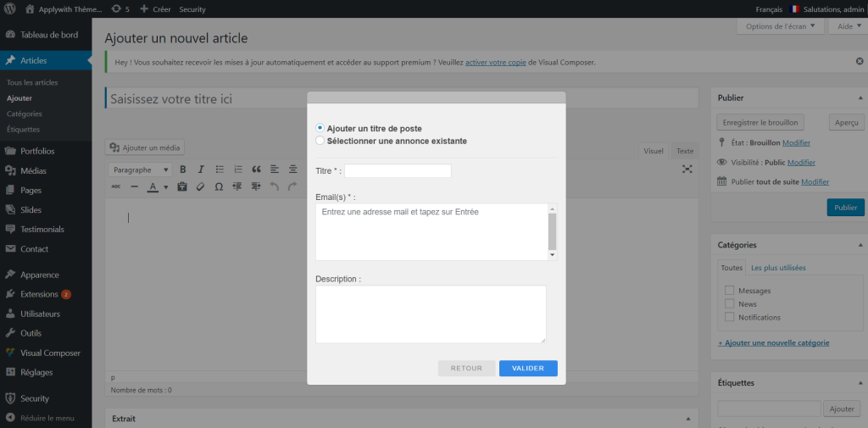Screen dimensions: 868x428
Task: Insert horizontal line
Action: point(134,186)
